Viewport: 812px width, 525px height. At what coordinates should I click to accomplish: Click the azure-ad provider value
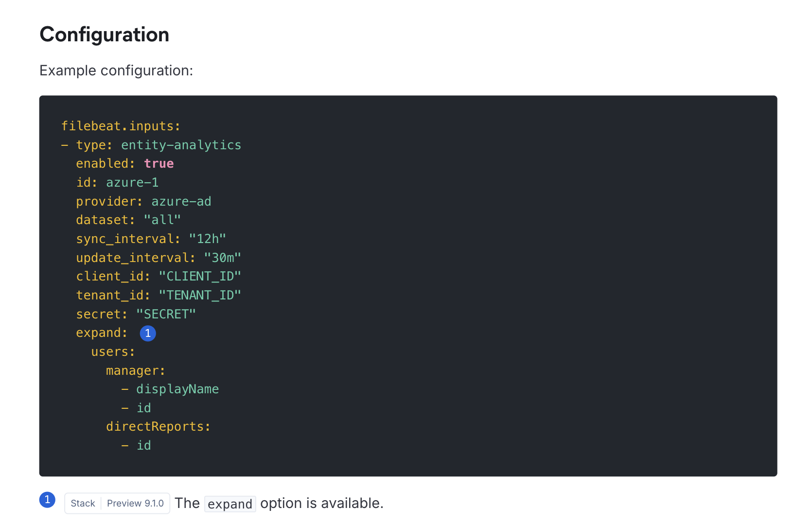[181, 202]
